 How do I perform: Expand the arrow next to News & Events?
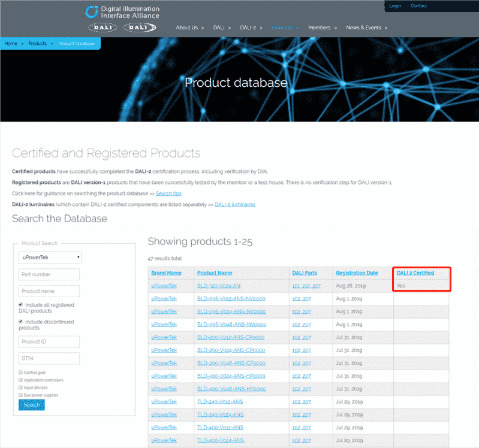(386, 28)
